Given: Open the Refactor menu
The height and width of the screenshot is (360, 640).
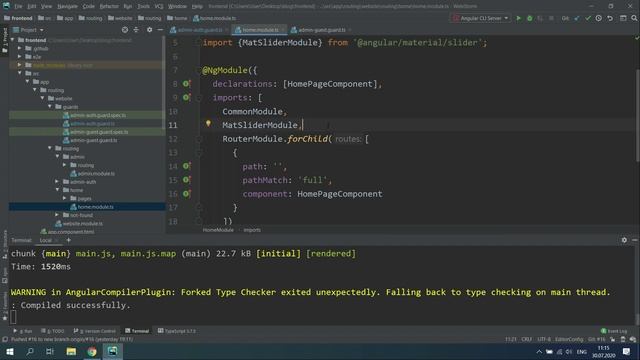Looking at the screenshot, I should pyautogui.click(x=109, y=6).
